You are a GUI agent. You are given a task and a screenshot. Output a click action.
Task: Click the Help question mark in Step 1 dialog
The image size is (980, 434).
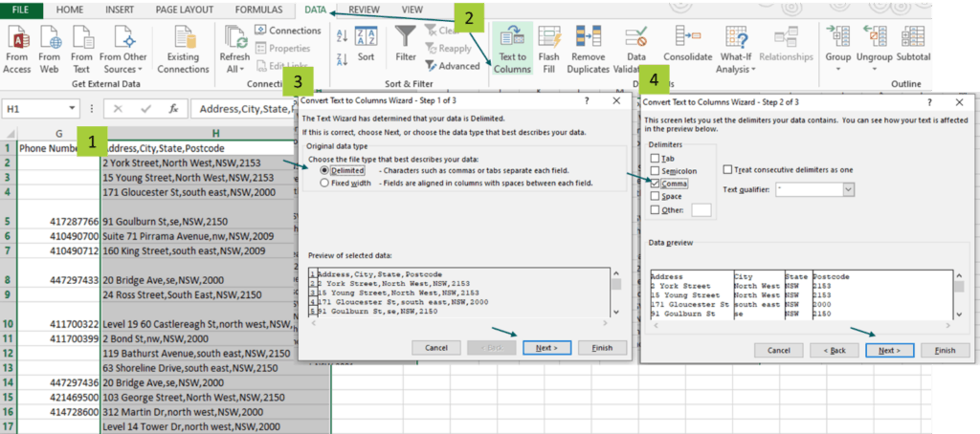[x=587, y=100]
